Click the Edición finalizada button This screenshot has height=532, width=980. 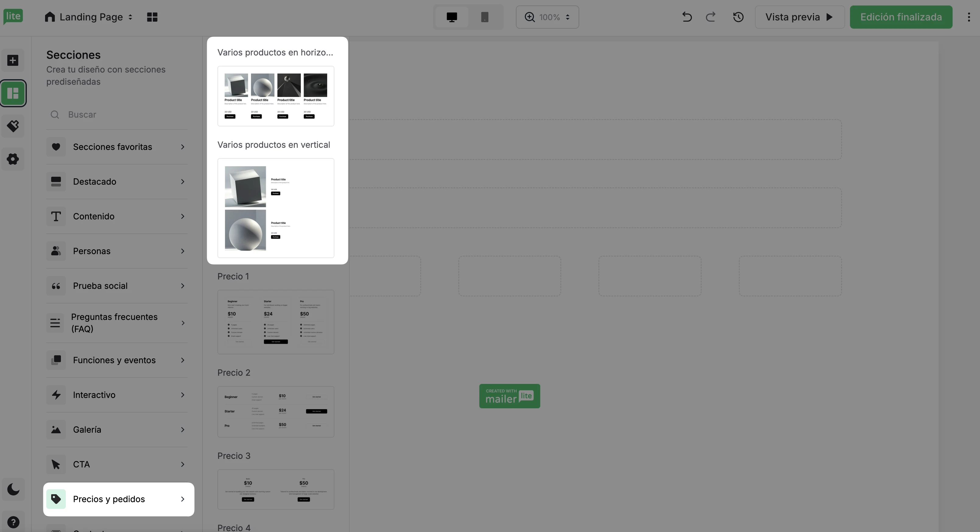pyautogui.click(x=901, y=17)
